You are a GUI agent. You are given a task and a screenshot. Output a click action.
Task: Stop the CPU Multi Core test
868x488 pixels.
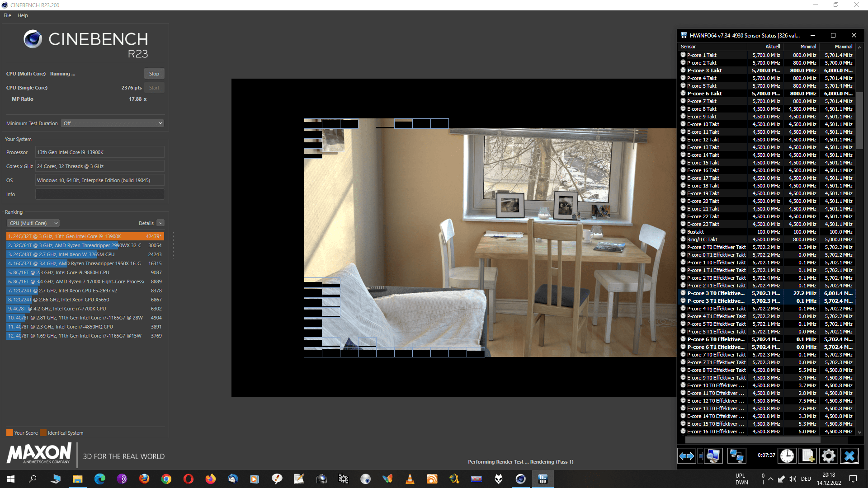coord(154,74)
